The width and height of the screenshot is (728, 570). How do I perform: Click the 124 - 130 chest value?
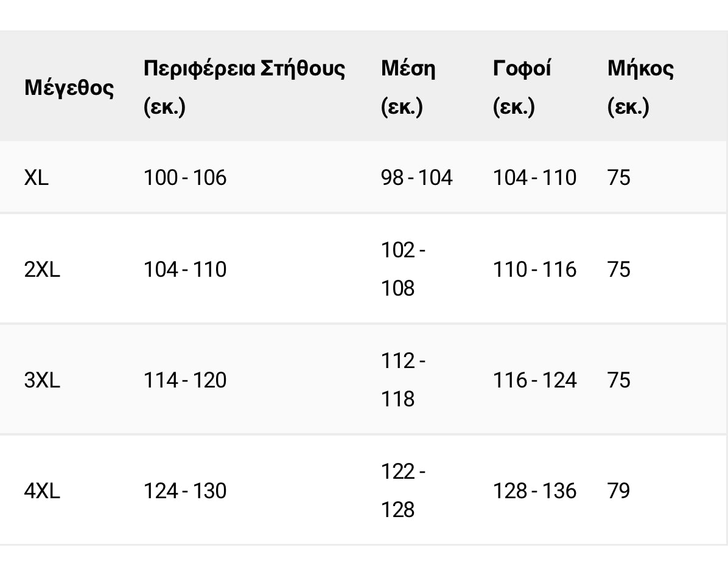tap(185, 491)
